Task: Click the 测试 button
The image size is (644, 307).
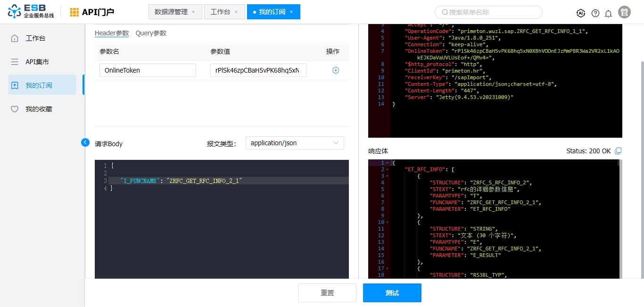Action: pyautogui.click(x=392, y=293)
